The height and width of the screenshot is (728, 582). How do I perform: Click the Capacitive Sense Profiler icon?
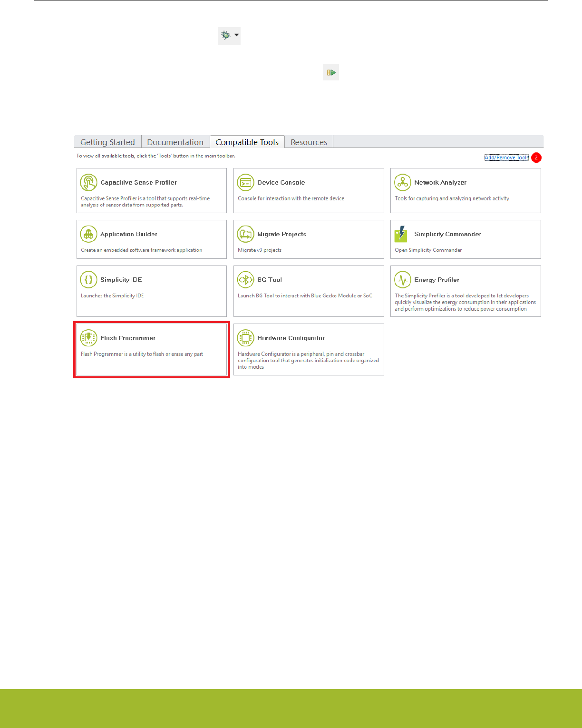coord(88,183)
